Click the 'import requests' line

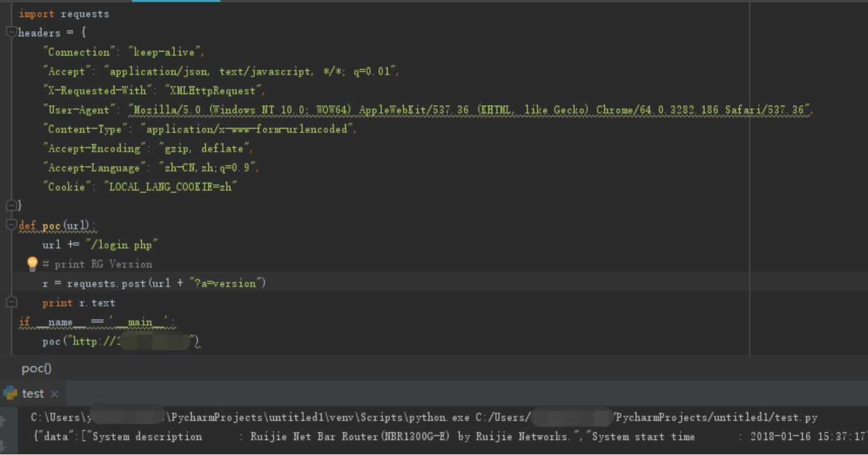(64, 14)
